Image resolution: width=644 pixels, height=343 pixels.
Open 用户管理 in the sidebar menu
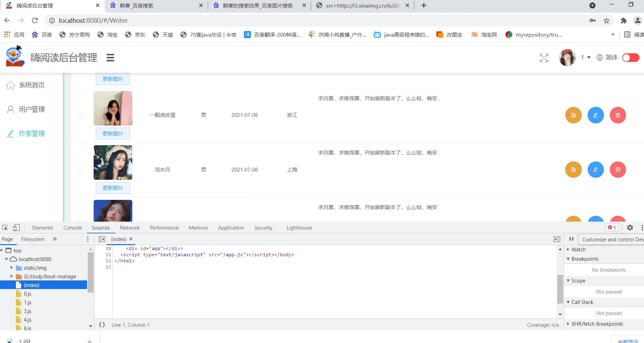click(x=31, y=109)
